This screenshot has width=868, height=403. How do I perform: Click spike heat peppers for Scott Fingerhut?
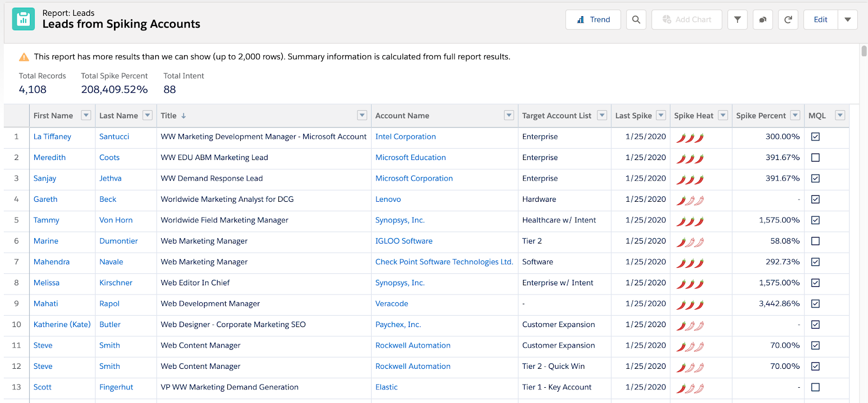pos(690,388)
